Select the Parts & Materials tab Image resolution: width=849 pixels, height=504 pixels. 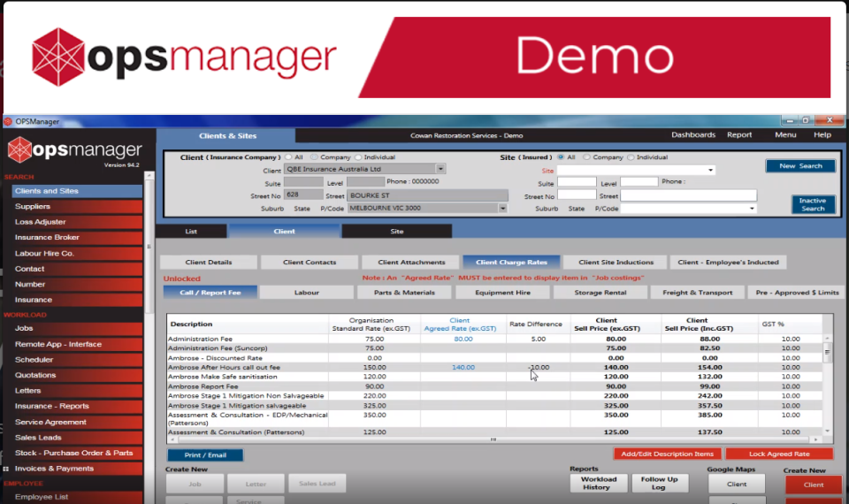[x=404, y=293]
